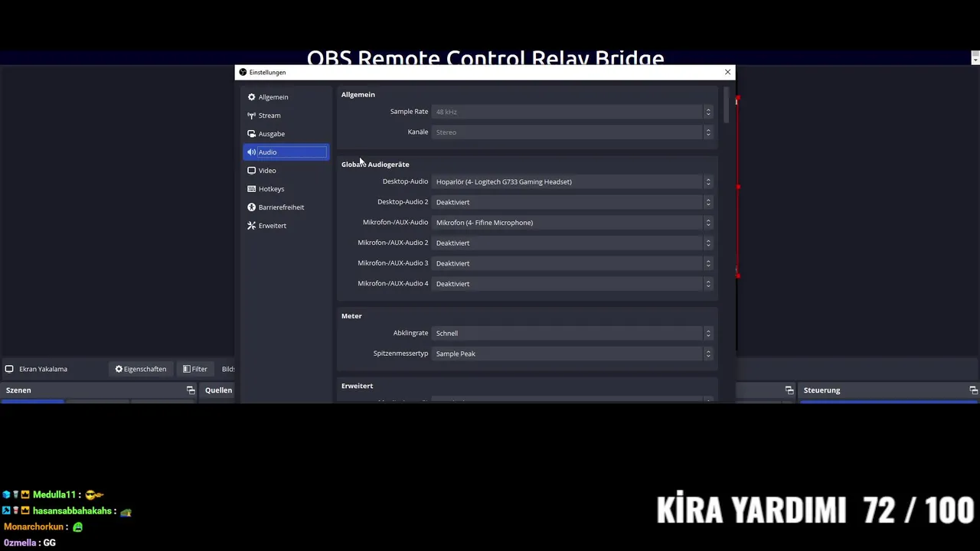Viewport: 980px width, 551px height.
Task: Click the Desktop-Audio field label
Action: 405,181
